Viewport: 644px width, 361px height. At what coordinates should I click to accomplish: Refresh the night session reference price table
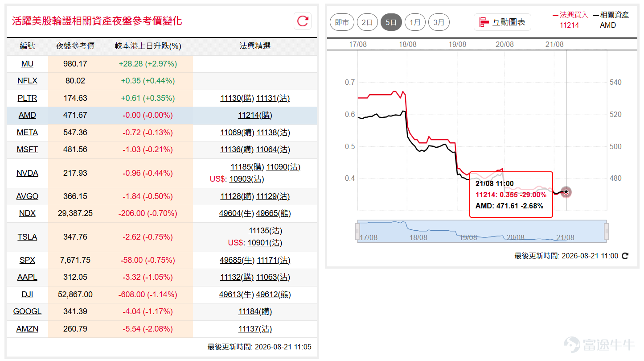[x=303, y=21]
